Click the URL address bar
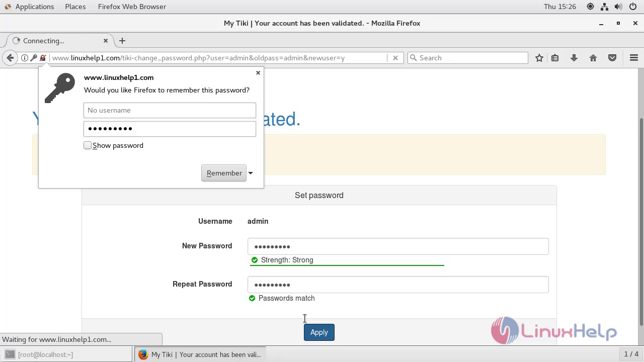The image size is (644, 362). coord(219,58)
